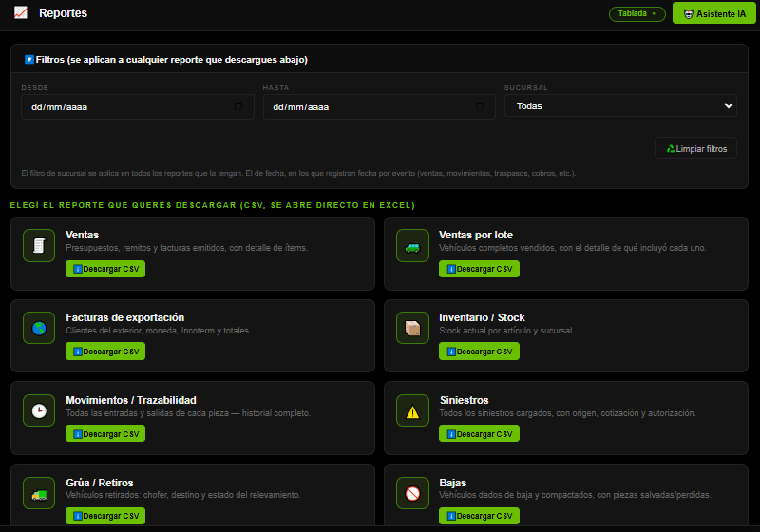Click the Reportes chart icon in header
Viewport: 760px width, 532px height.
click(21, 12)
